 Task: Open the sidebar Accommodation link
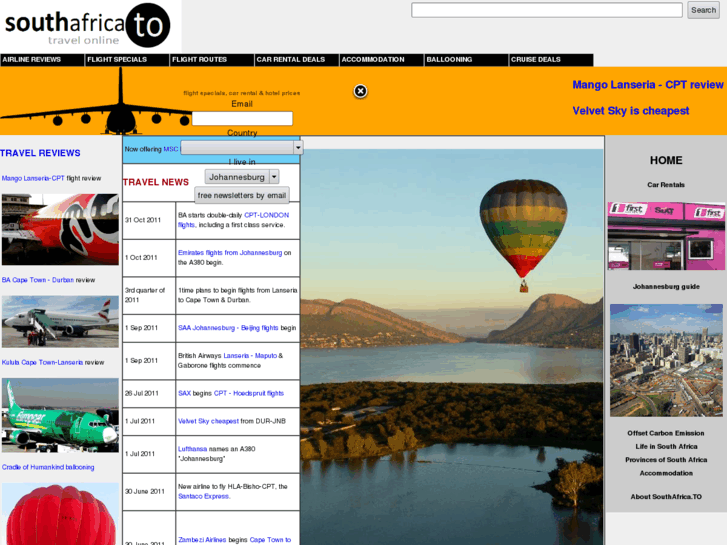[666, 474]
